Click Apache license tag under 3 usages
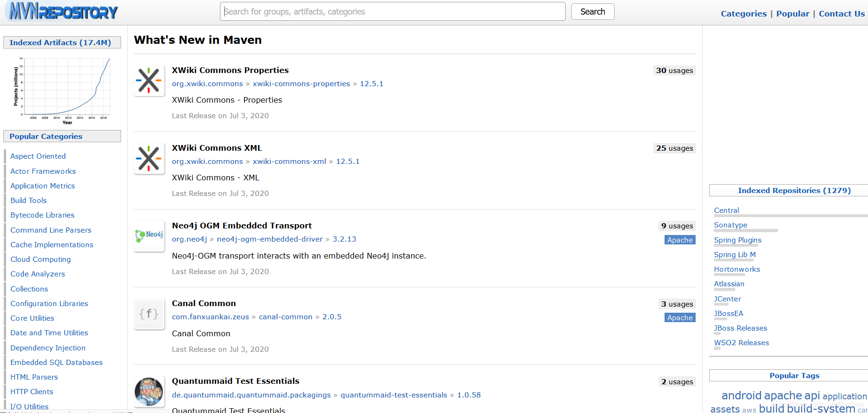Screen dimensions: 868x413 tap(680, 317)
